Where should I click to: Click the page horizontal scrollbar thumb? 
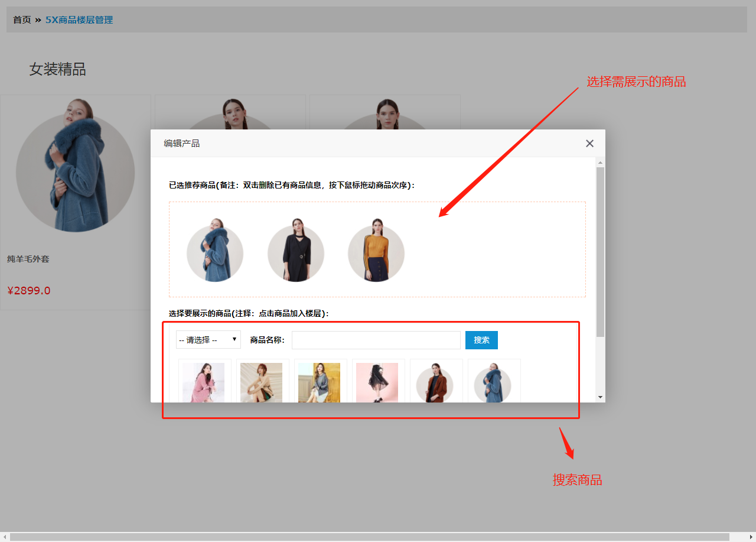click(x=370, y=537)
